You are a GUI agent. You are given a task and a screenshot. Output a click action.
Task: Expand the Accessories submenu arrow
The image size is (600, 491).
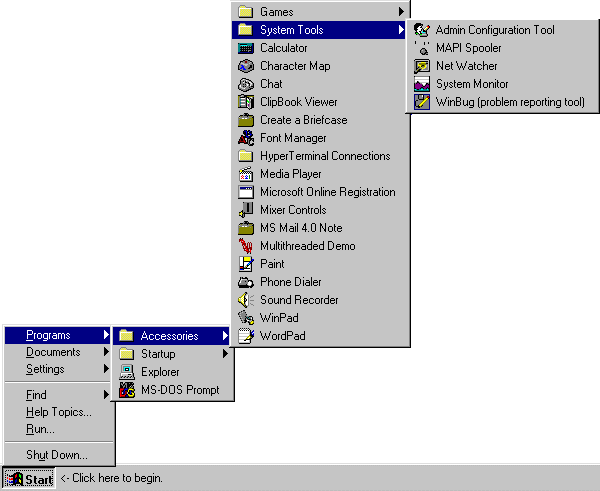(x=225, y=336)
